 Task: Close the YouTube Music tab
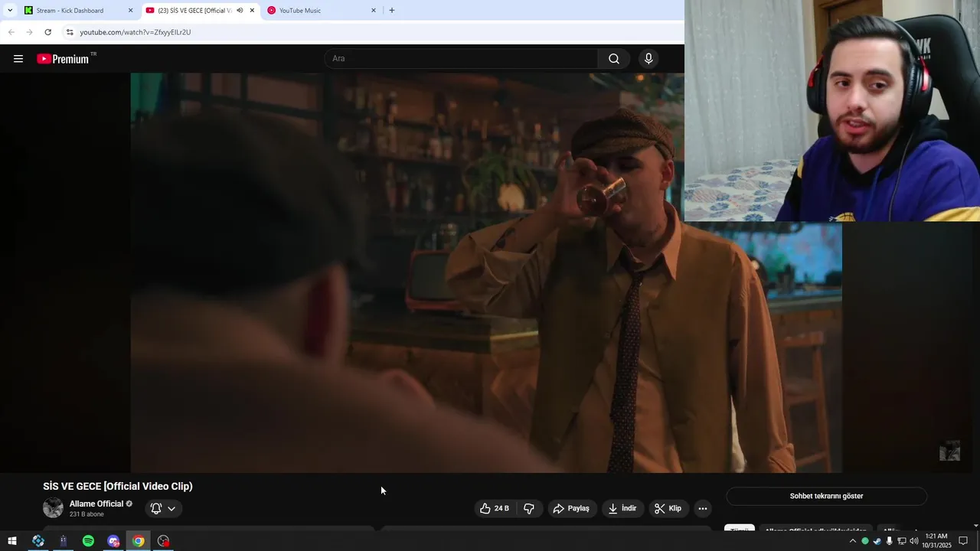point(374,11)
